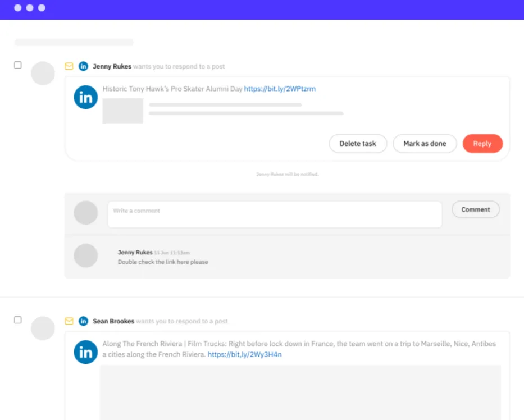Click the avatar beside the comment box

pos(86,212)
